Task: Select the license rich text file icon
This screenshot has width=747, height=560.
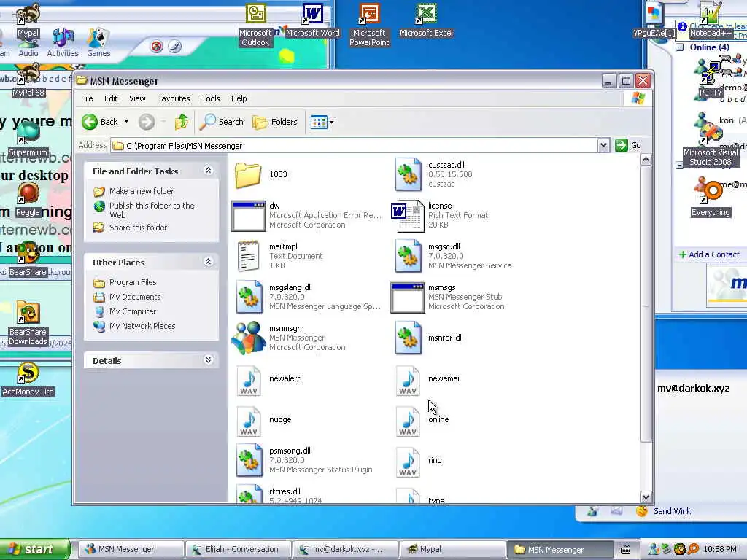Action: 408,216
